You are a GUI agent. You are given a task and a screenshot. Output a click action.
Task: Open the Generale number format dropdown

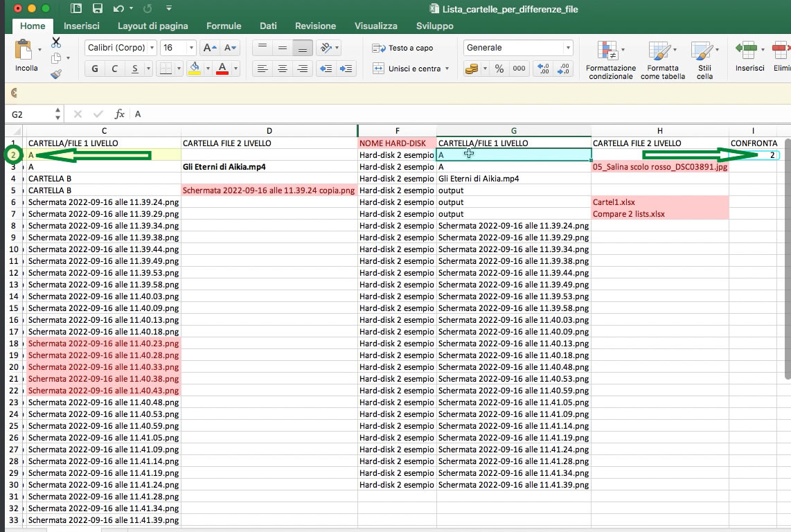(568, 48)
